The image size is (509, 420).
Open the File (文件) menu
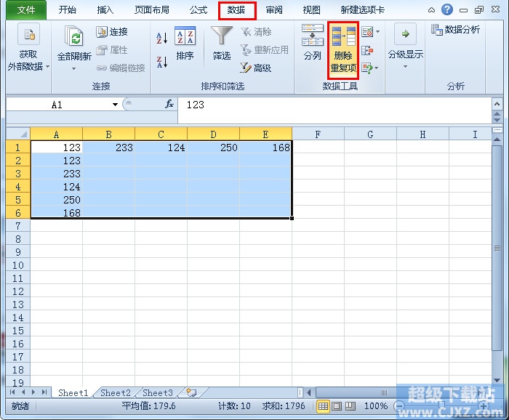[26, 10]
